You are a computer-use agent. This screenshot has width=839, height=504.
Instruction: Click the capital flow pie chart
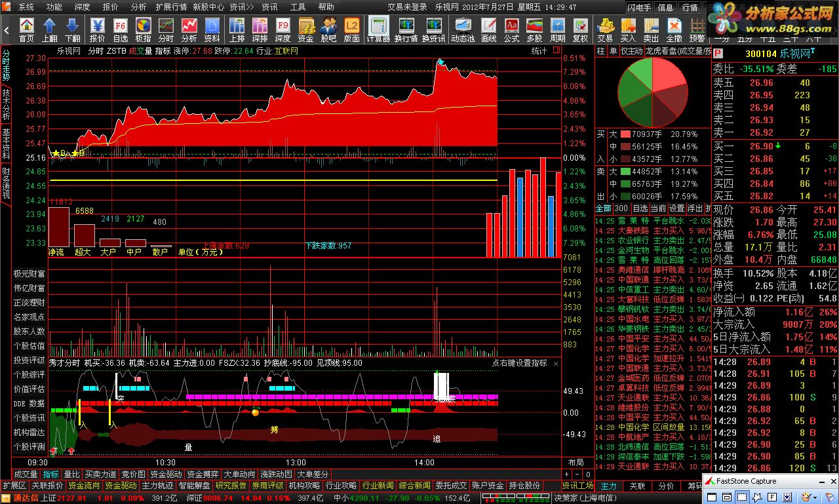[652, 92]
